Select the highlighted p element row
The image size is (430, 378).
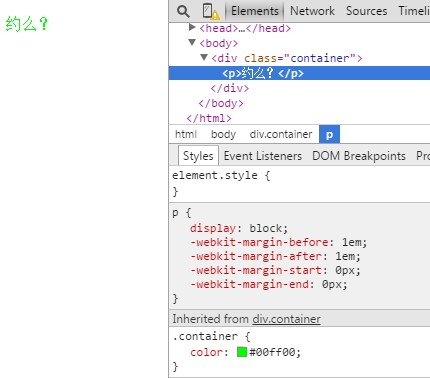click(299, 73)
